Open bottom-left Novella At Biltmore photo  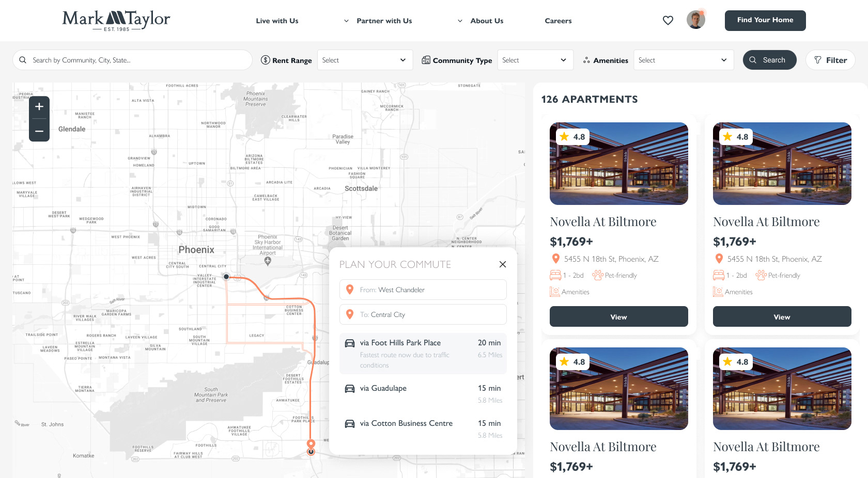(x=619, y=389)
